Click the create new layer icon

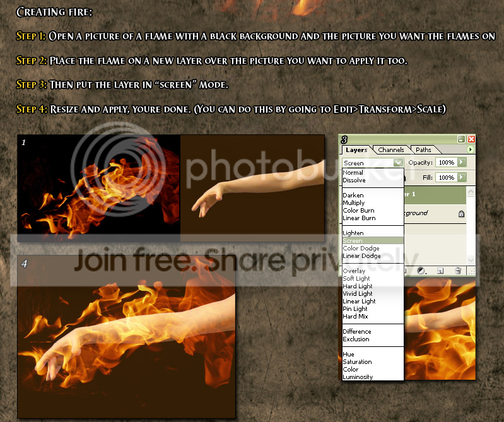(x=441, y=271)
